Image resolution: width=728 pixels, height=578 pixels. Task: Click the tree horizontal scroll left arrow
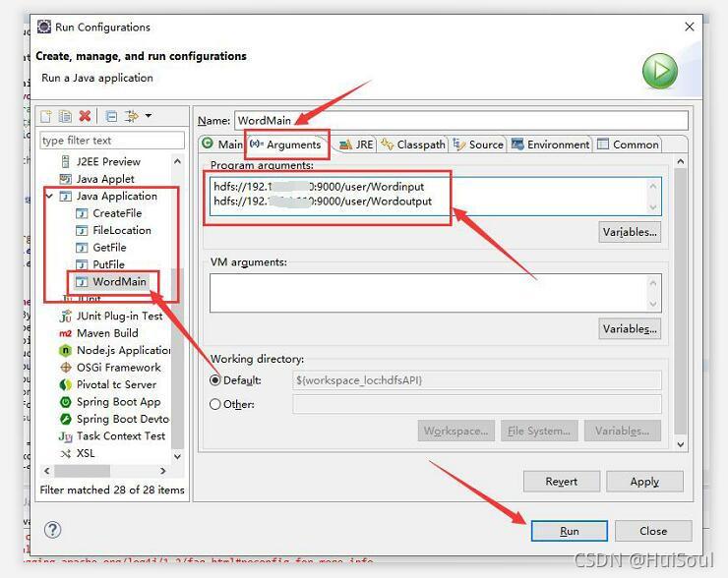[x=47, y=471]
